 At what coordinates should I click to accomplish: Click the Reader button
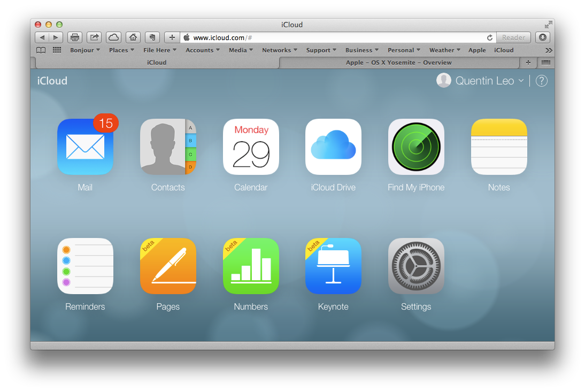click(x=513, y=37)
